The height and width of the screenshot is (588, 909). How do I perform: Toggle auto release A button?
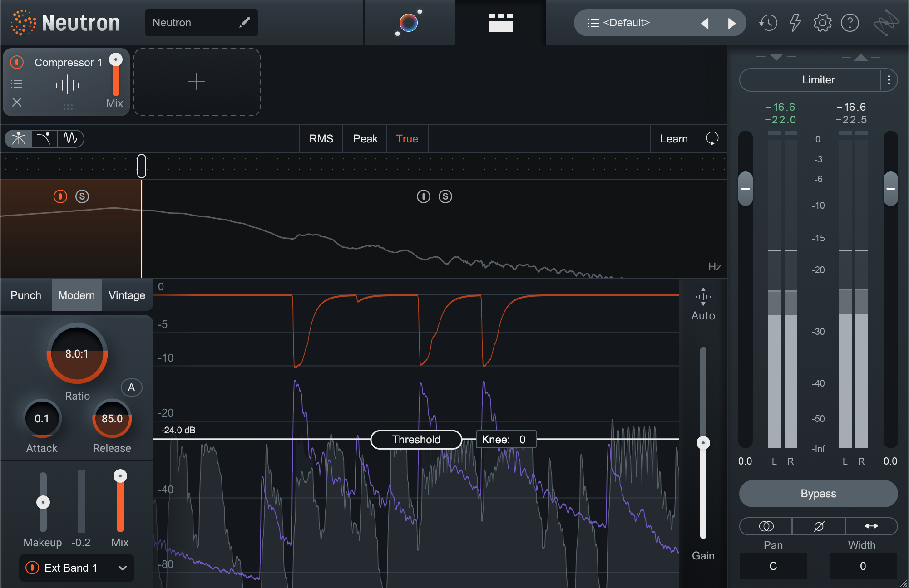[x=132, y=387]
